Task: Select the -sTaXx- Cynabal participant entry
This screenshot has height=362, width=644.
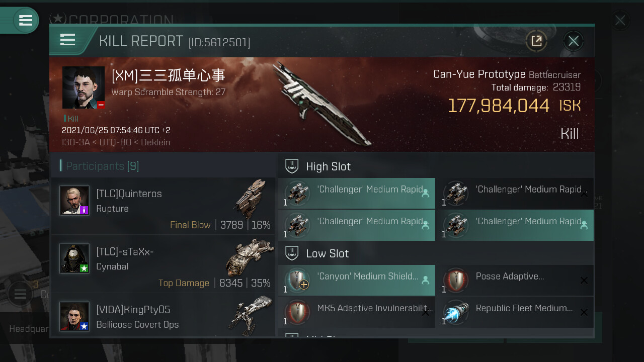Action: 163,264
